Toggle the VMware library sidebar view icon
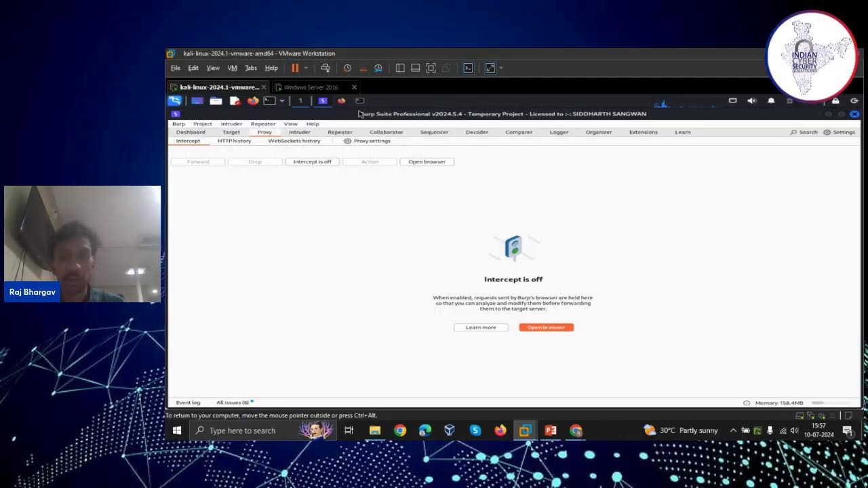Screen dimensions: 868x488 pyautogui.click(x=400, y=68)
